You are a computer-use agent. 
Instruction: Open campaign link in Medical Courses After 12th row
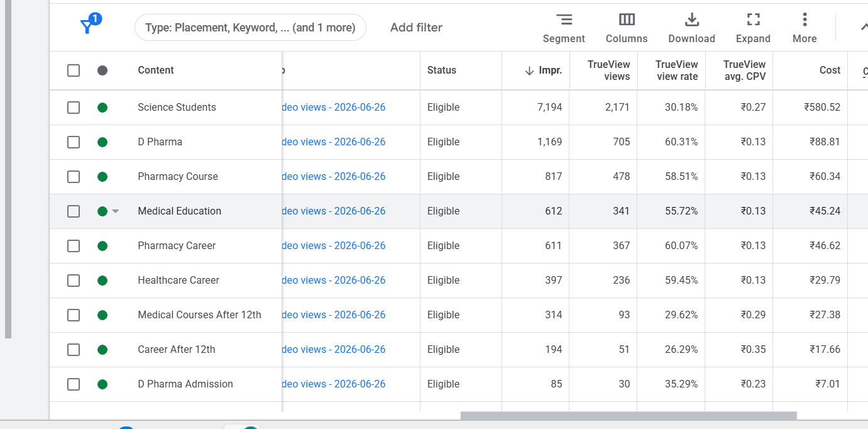click(334, 315)
